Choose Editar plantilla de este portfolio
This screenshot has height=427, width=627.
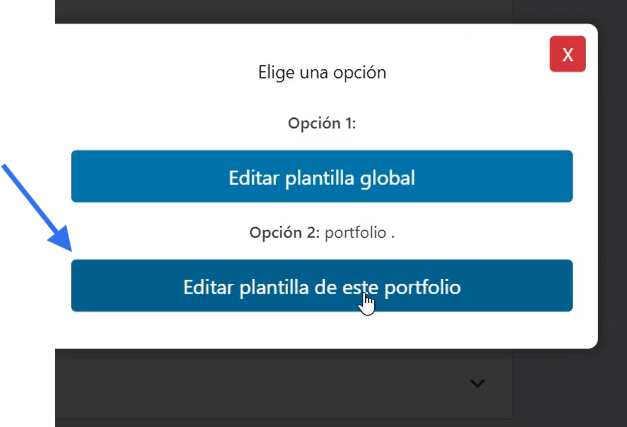tap(321, 286)
